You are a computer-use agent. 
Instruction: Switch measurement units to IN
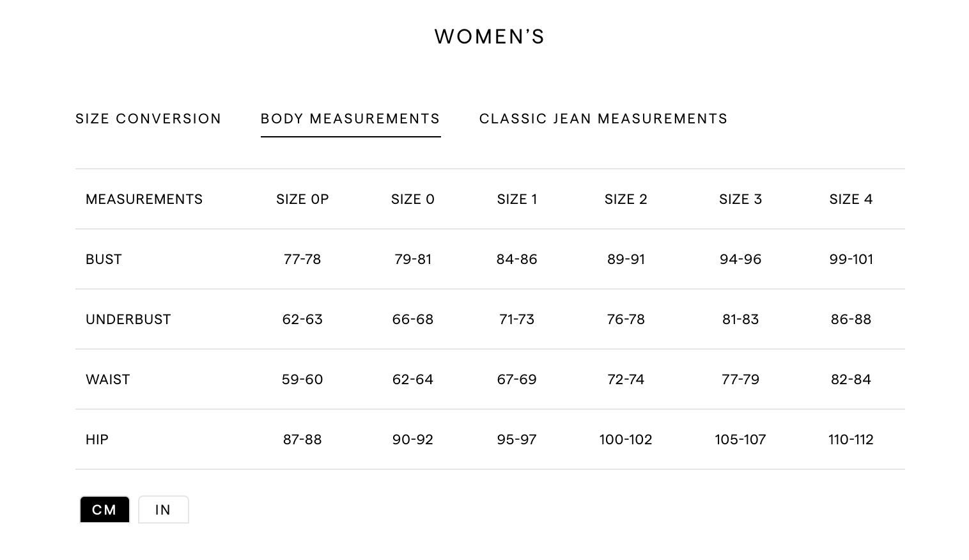point(163,509)
